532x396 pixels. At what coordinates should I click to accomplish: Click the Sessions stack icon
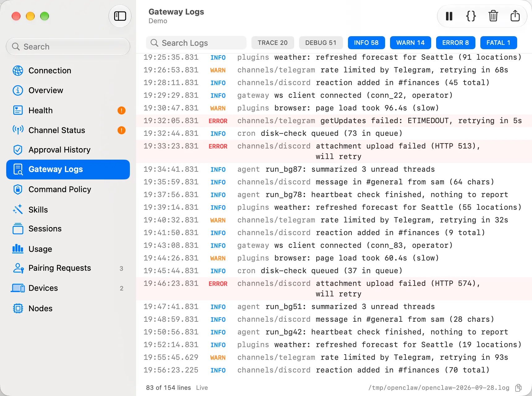pyautogui.click(x=18, y=229)
